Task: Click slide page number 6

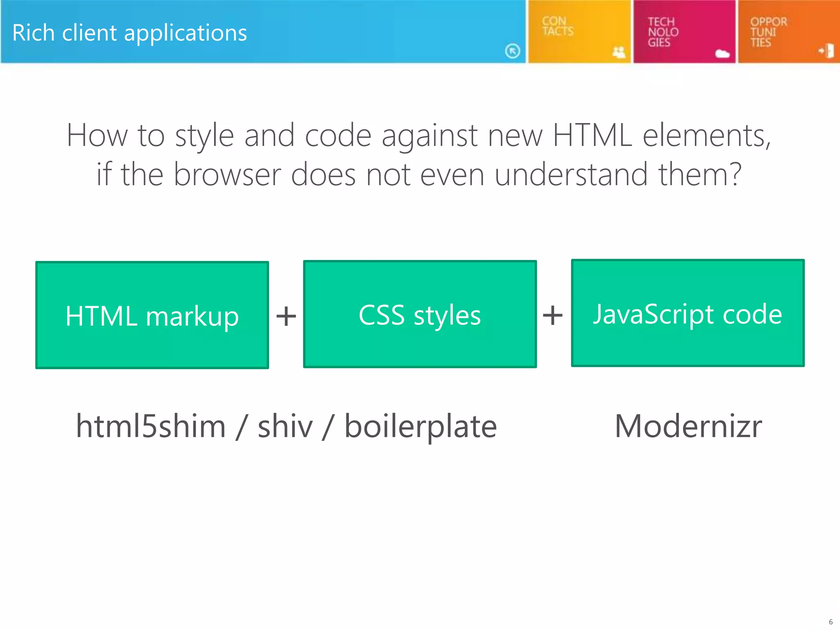Action: pos(831,622)
